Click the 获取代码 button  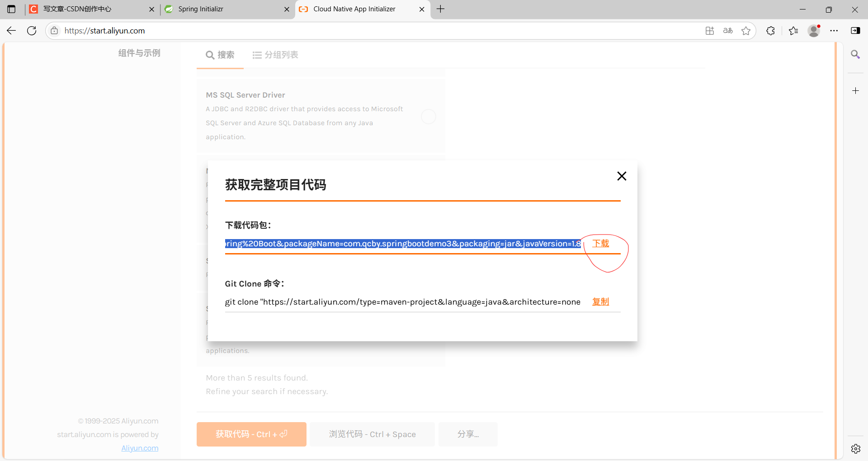click(x=251, y=434)
